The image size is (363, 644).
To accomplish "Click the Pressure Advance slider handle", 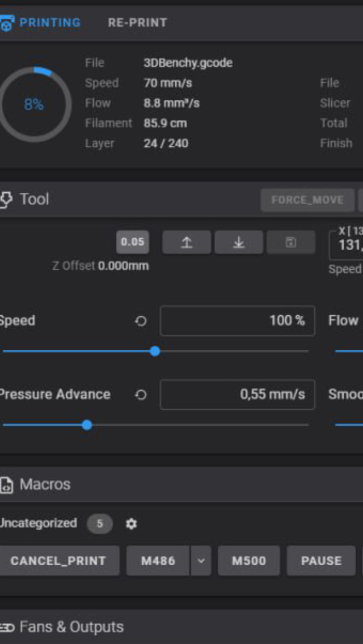I will tap(87, 425).
